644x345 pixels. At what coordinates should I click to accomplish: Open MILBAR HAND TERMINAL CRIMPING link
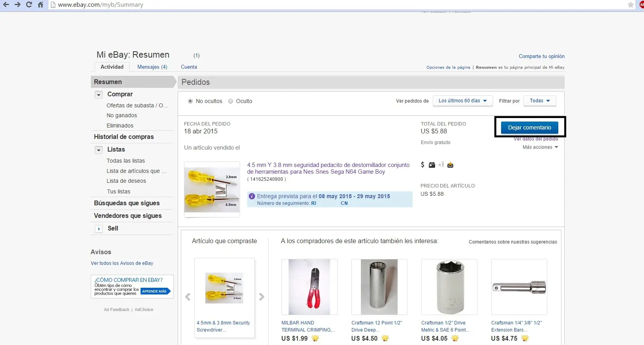click(x=308, y=326)
